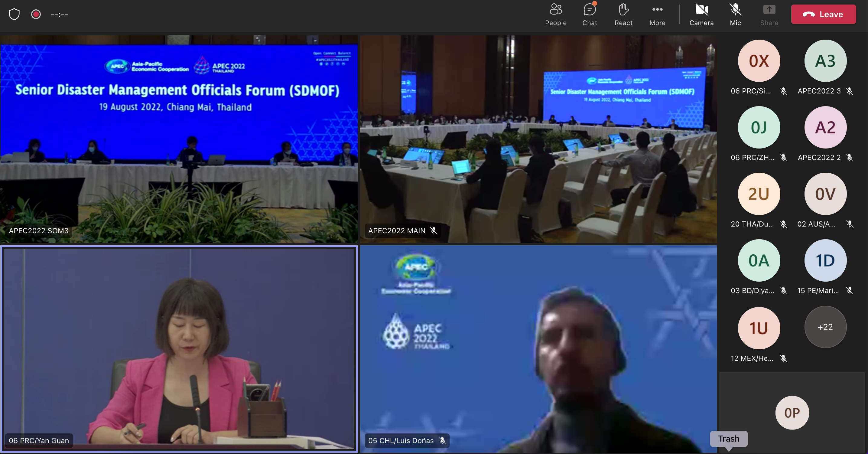The width and height of the screenshot is (868, 454).
Task: Click the muted mic icon of 12 MEX/He...
Action: [783, 358]
